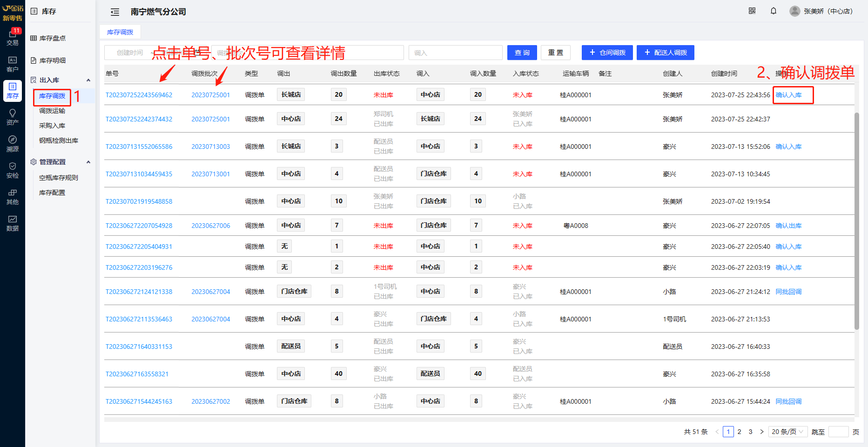Open the notification bell icon
Viewport: 868px width, 447px height.
(x=774, y=11)
